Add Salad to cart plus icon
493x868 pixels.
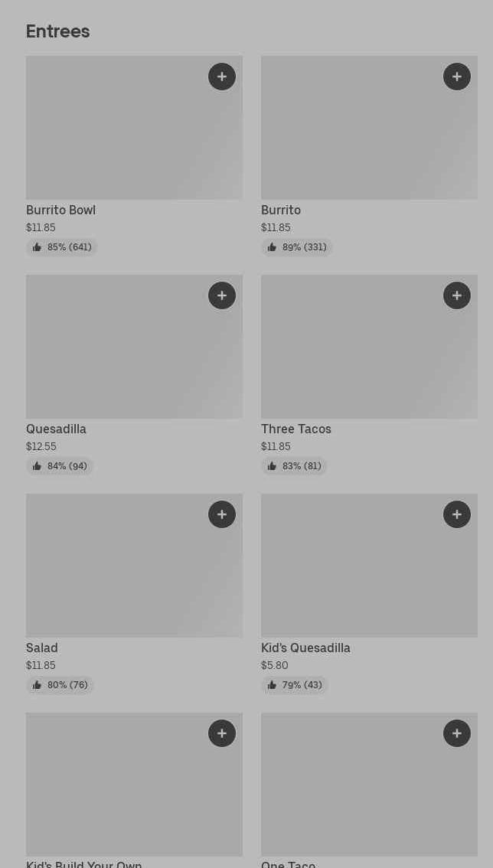[222, 514]
